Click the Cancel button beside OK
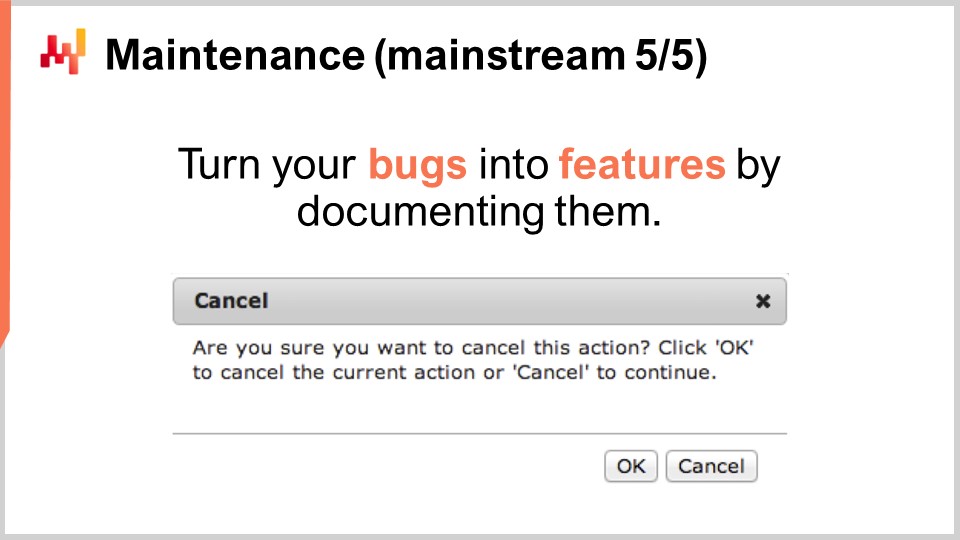The width and height of the screenshot is (960, 540). (x=711, y=467)
